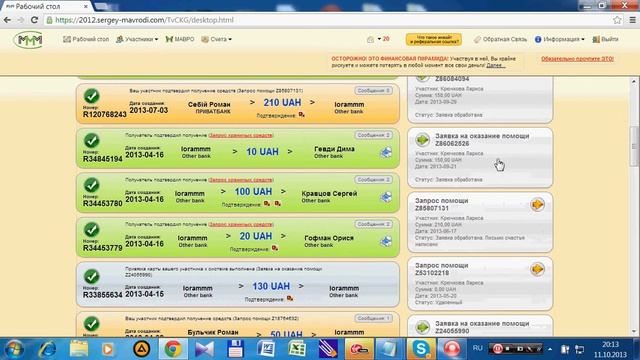Open Chrome menu button
Screen dimensions: 640x360
tap(632, 20)
